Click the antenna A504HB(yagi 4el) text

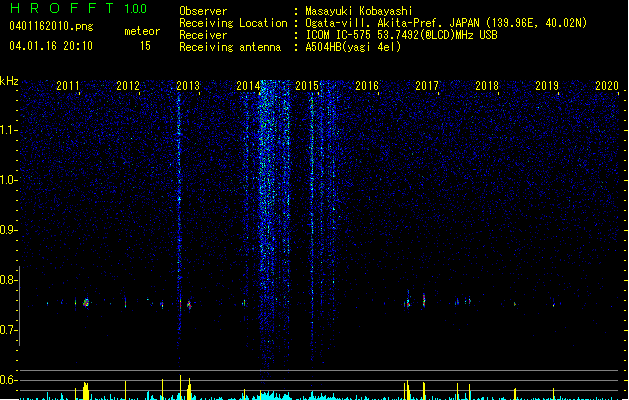[x=353, y=47]
